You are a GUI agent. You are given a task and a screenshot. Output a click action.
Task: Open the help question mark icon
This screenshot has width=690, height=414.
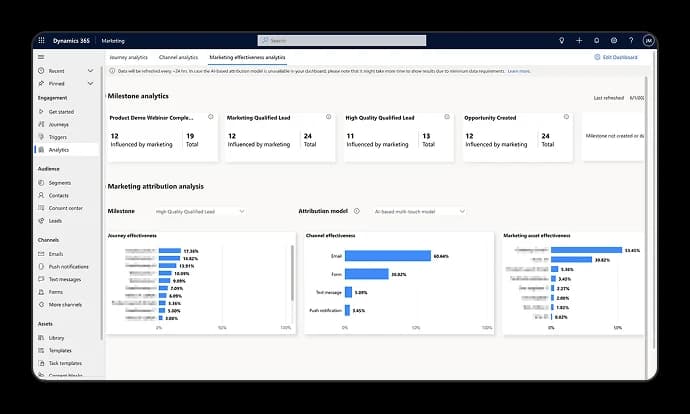coord(631,41)
